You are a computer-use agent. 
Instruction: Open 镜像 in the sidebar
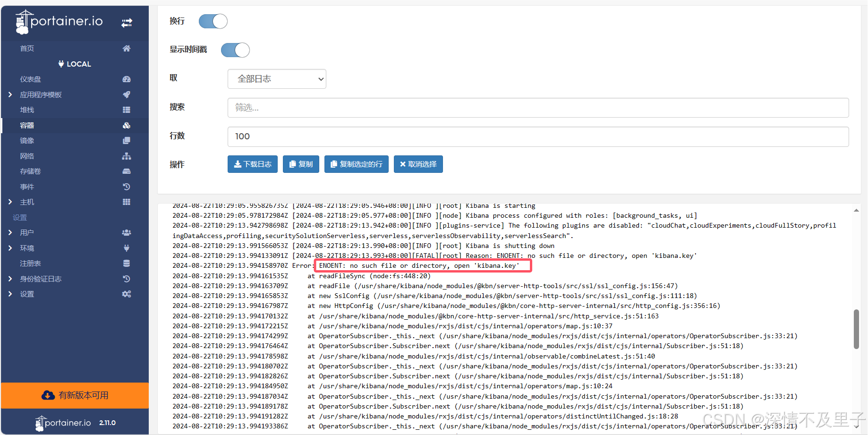pos(27,140)
